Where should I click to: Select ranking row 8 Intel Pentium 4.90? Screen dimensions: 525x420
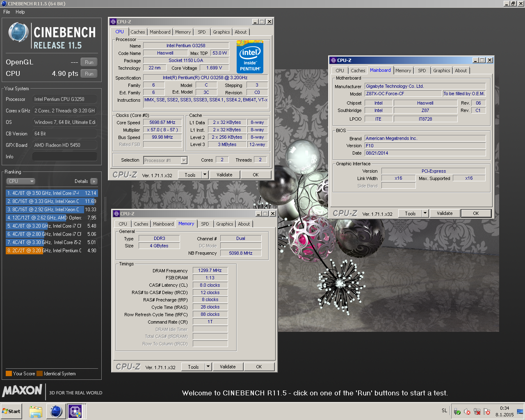click(52, 251)
